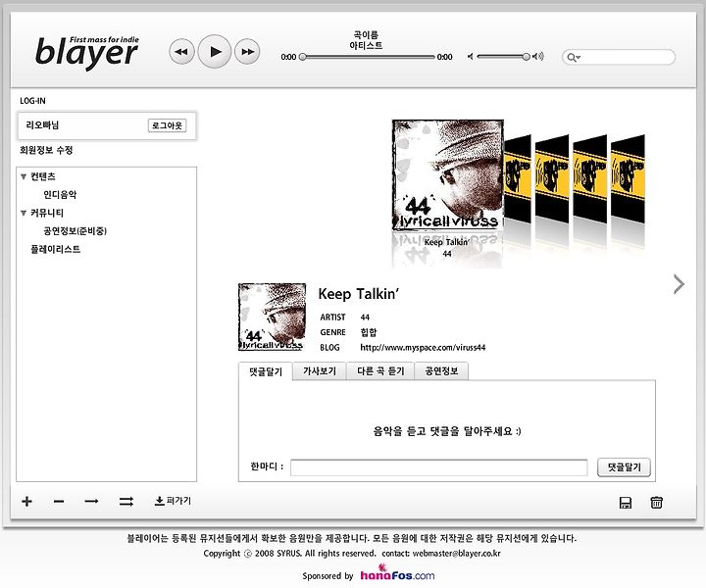706x588 pixels.
Task: Skip forward with the fast-forward button
Action: point(247,52)
